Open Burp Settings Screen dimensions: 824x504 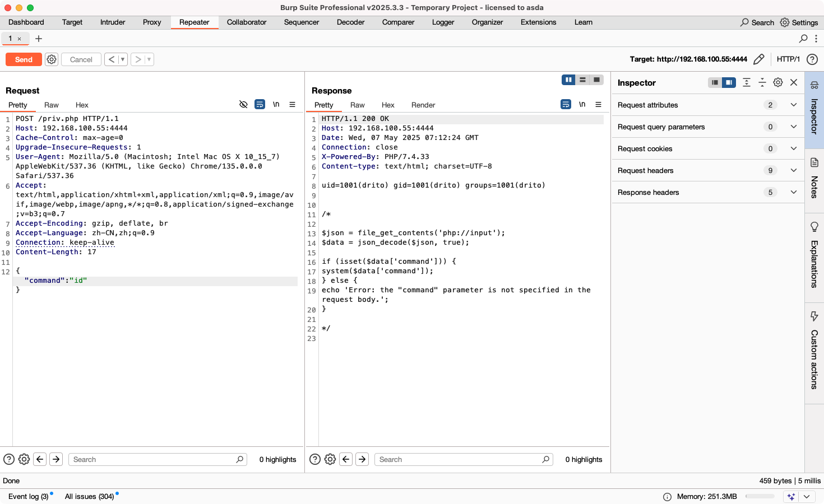[x=799, y=22]
